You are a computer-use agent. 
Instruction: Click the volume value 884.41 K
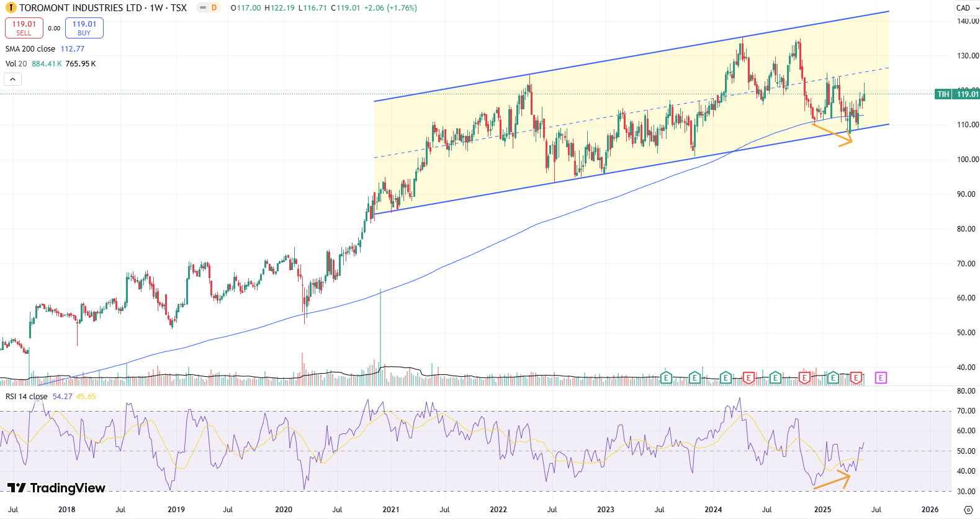pos(47,64)
